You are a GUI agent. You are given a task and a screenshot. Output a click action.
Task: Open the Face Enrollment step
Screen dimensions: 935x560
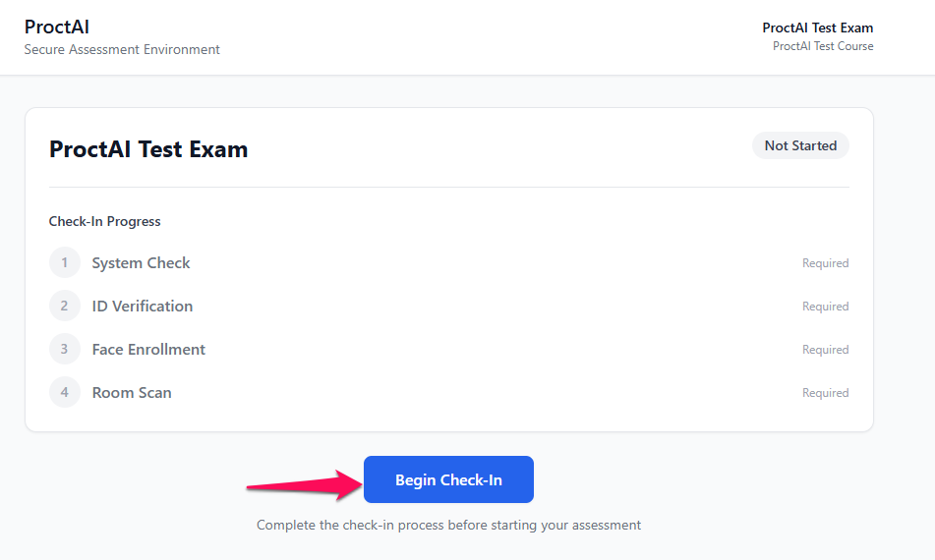point(148,350)
